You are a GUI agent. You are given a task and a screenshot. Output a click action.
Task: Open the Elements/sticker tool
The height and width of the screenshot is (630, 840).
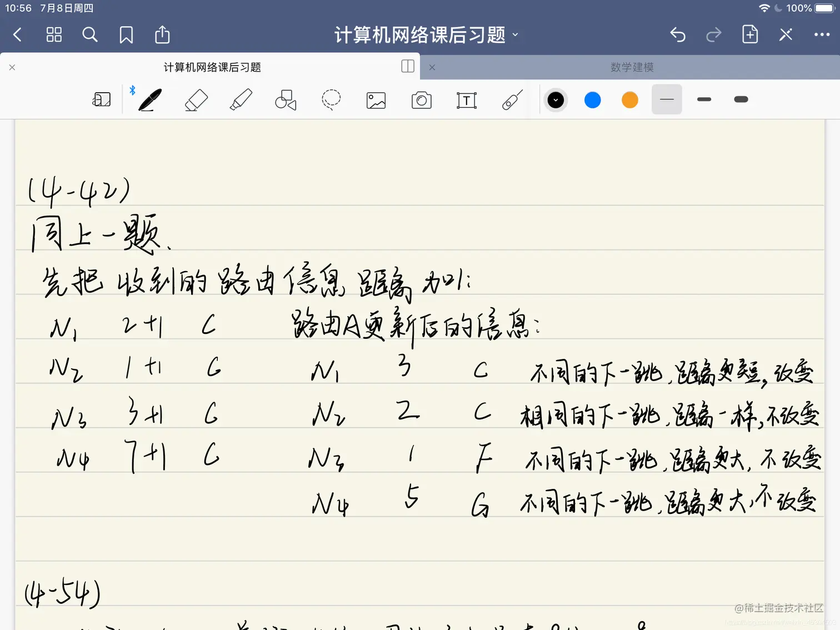pos(511,99)
